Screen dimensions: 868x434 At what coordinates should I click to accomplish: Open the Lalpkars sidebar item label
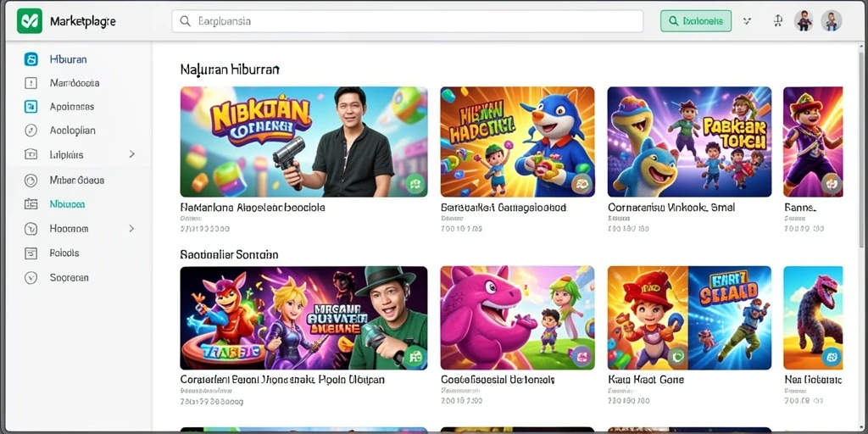point(66,155)
